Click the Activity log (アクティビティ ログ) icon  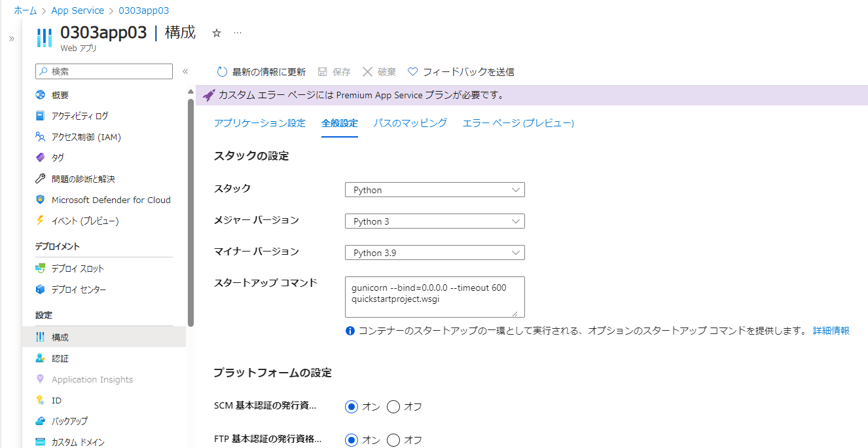[x=41, y=116]
